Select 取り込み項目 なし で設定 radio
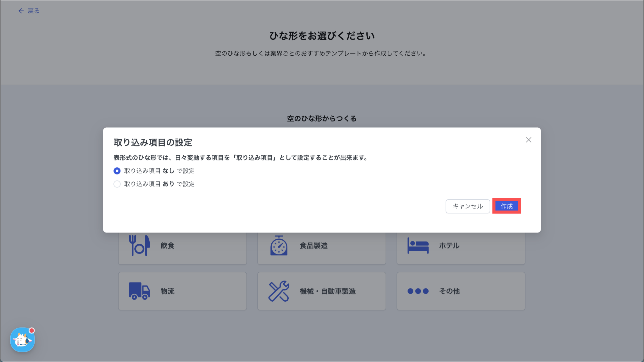The width and height of the screenshot is (644, 362). (117, 171)
